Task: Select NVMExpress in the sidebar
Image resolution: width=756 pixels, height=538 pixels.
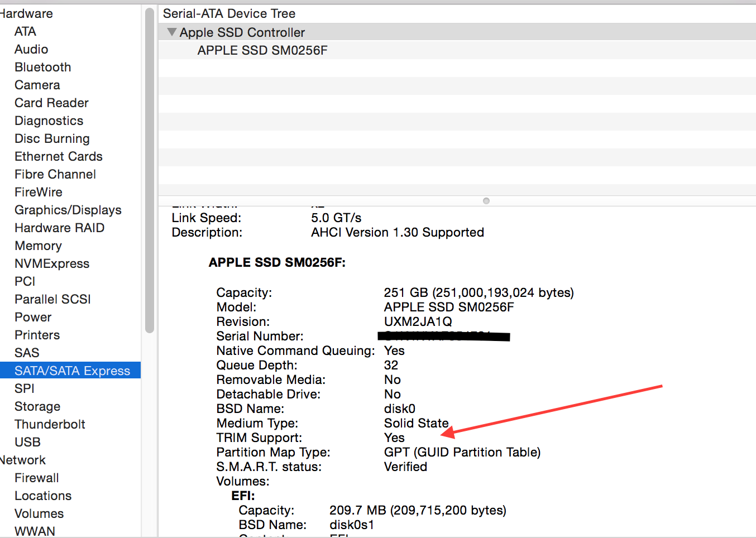Action: click(x=52, y=263)
